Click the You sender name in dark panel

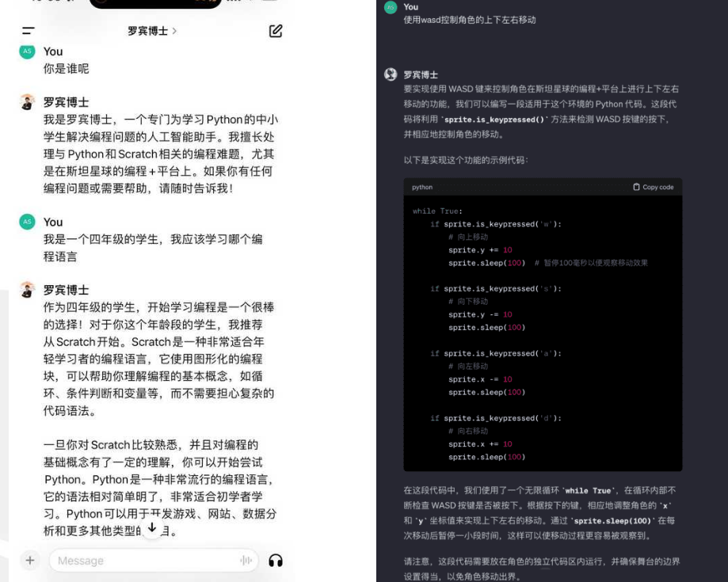point(410,7)
